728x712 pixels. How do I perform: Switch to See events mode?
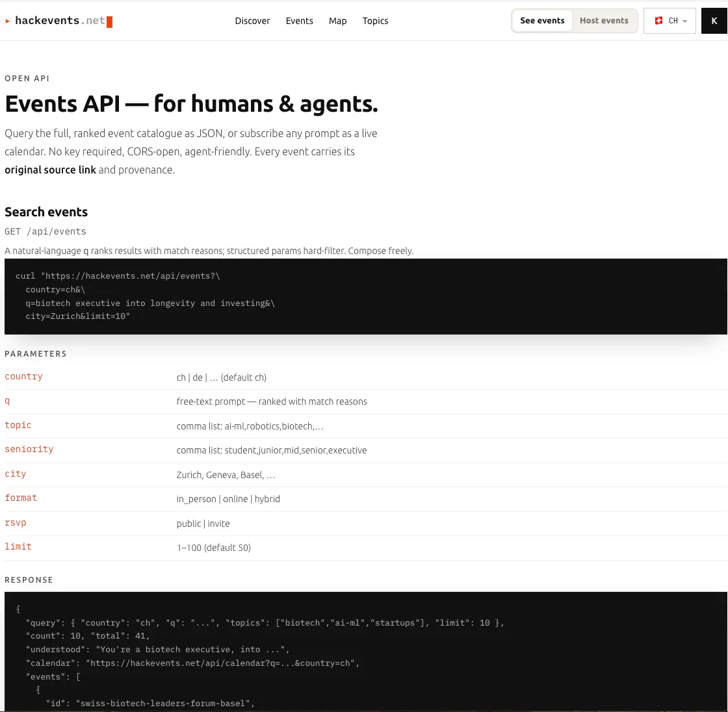(542, 20)
